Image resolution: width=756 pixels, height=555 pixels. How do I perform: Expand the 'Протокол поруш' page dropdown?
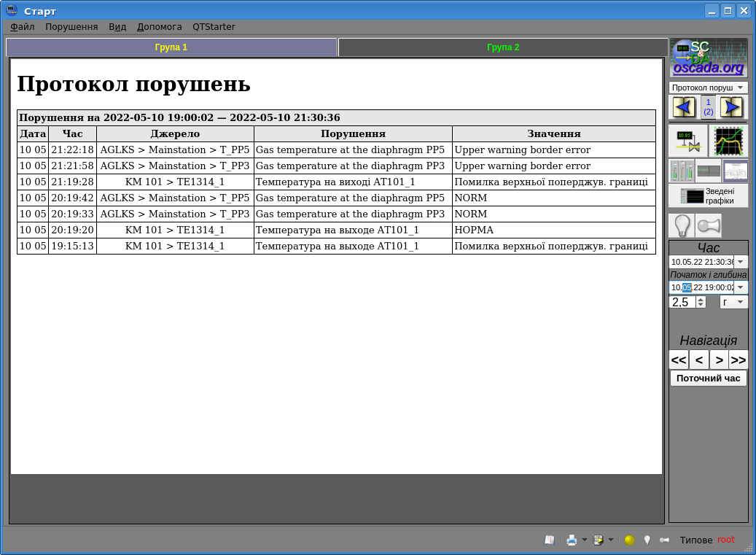708,88
